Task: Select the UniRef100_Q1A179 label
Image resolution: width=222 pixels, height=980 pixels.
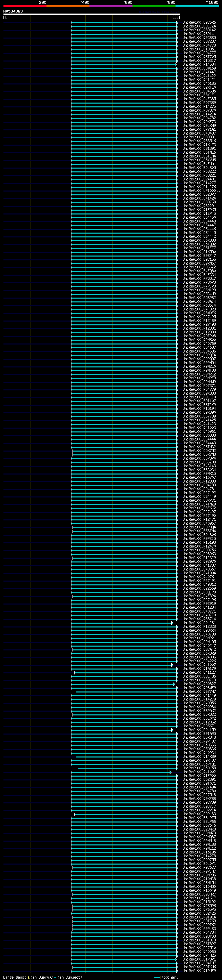Action: (199, 669)
